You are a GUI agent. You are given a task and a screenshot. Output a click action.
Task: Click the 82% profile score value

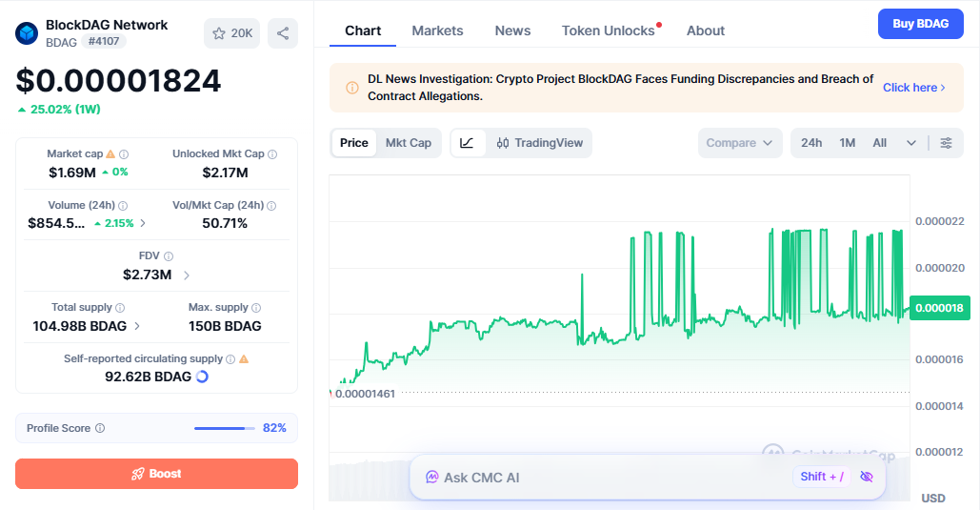(274, 428)
